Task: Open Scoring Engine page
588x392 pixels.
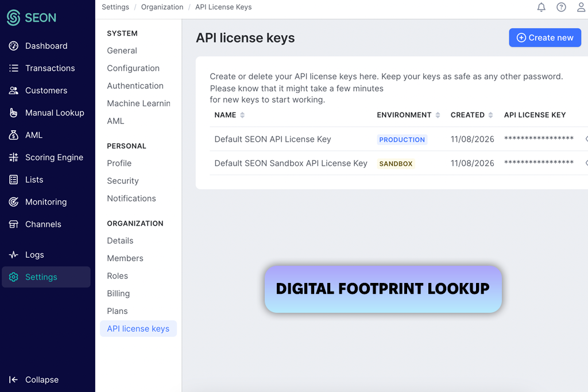Action: (54, 157)
